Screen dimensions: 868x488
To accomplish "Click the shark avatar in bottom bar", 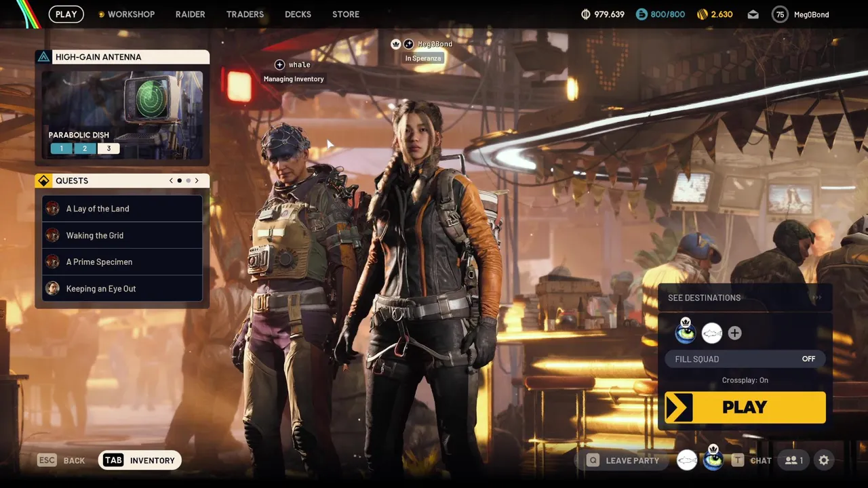I will (687, 461).
